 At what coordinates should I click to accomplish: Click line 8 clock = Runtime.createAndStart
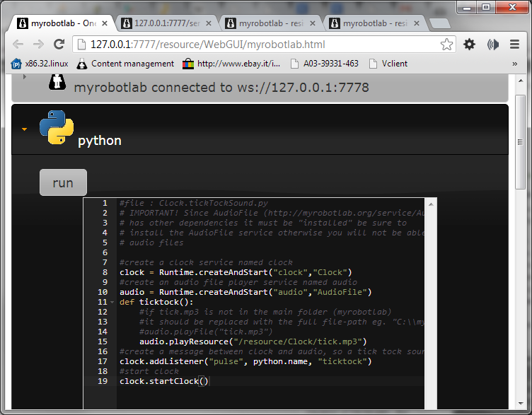coord(236,273)
